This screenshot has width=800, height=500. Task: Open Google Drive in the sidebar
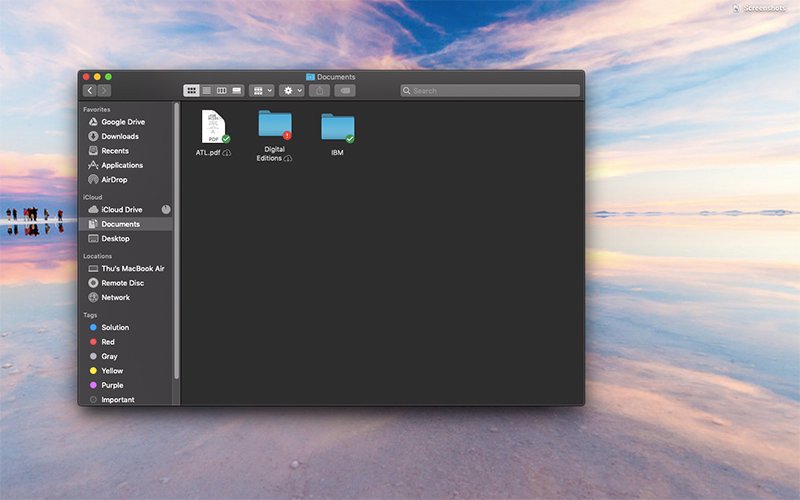(x=122, y=122)
